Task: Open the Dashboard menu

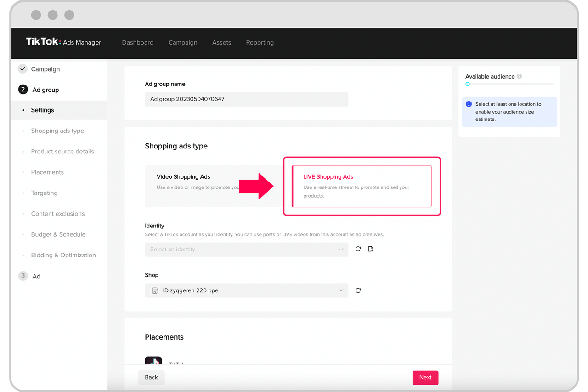Action: coord(138,42)
